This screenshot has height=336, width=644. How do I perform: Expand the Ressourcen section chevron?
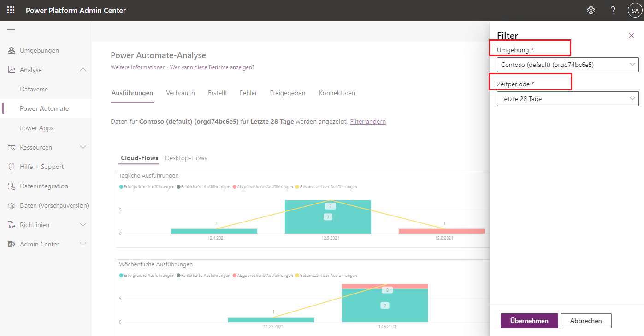[x=83, y=147]
